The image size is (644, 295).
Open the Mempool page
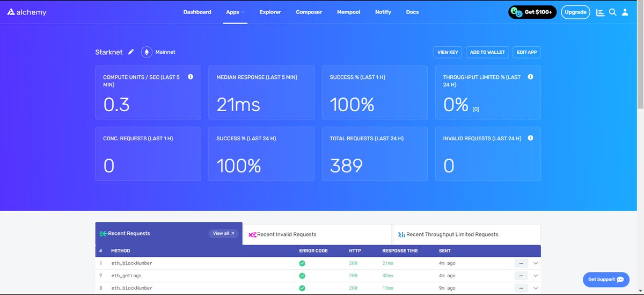tap(348, 12)
